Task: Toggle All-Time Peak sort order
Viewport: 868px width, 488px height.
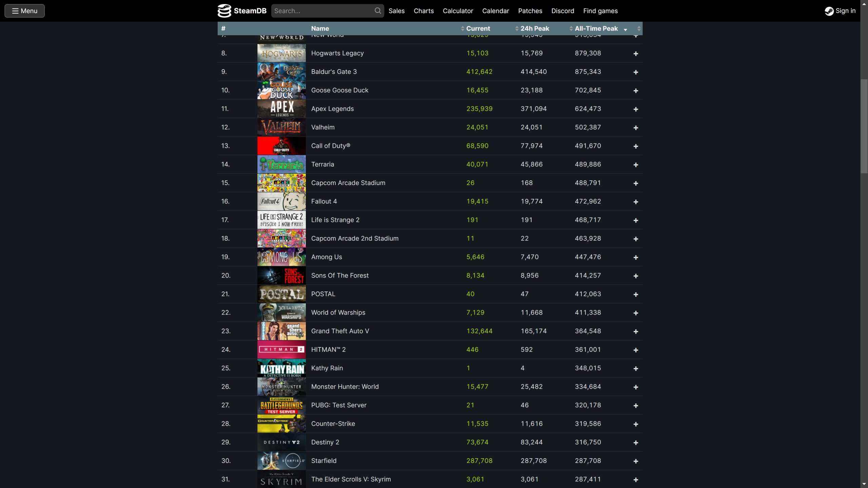Action: pos(596,28)
